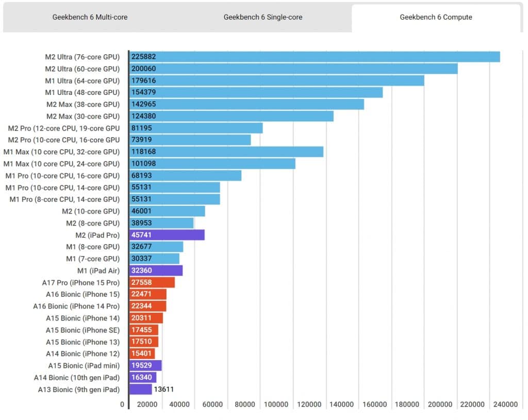Click the A15 Bionic (iPhone 14) bar
Viewport: 528px width, 420px height.
point(146,318)
